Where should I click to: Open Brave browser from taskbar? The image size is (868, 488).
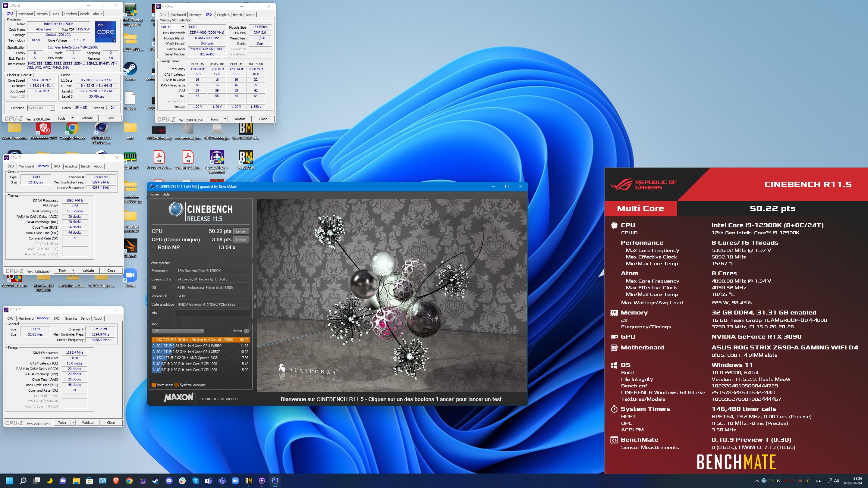(116, 480)
